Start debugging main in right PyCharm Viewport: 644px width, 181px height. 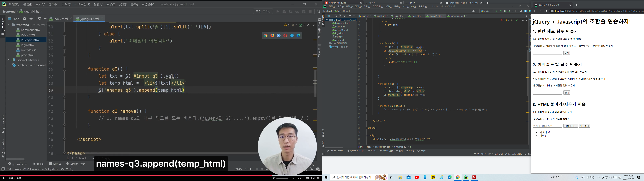pos(500,11)
